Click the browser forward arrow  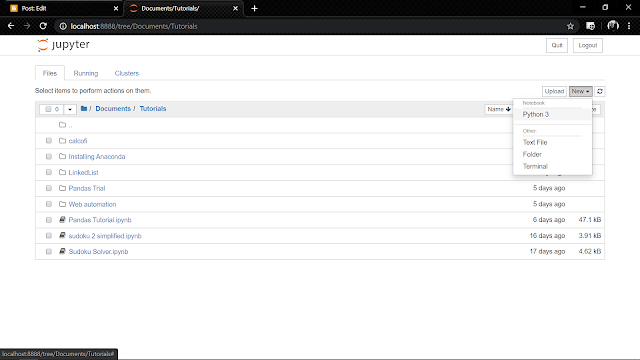pos(27,26)
